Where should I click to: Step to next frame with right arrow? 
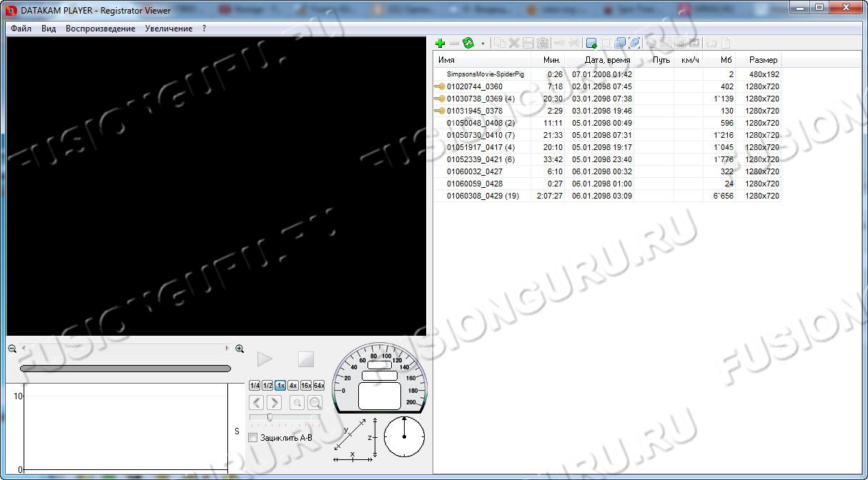click(x=273, y=403)
